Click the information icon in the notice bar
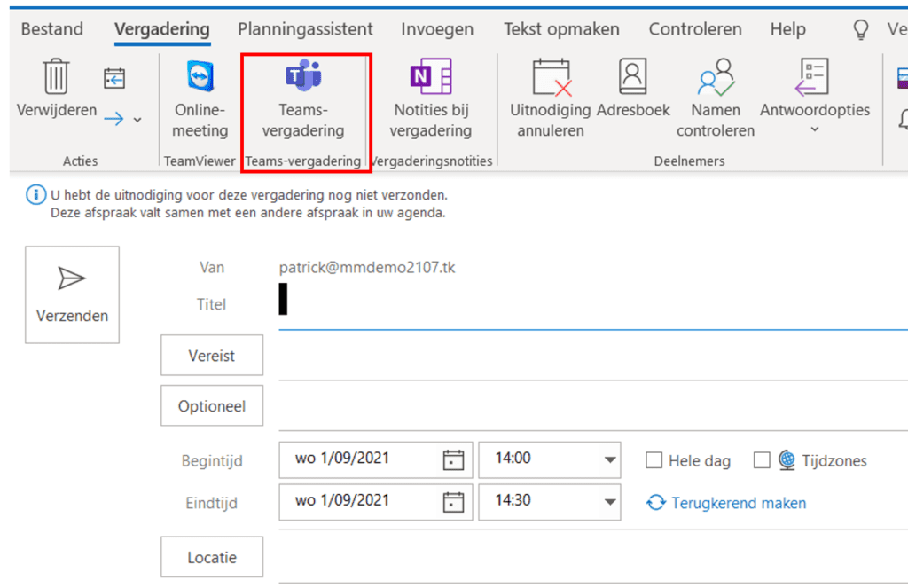Viewport: 908px width, 588px height. click(x=35, y=194)
